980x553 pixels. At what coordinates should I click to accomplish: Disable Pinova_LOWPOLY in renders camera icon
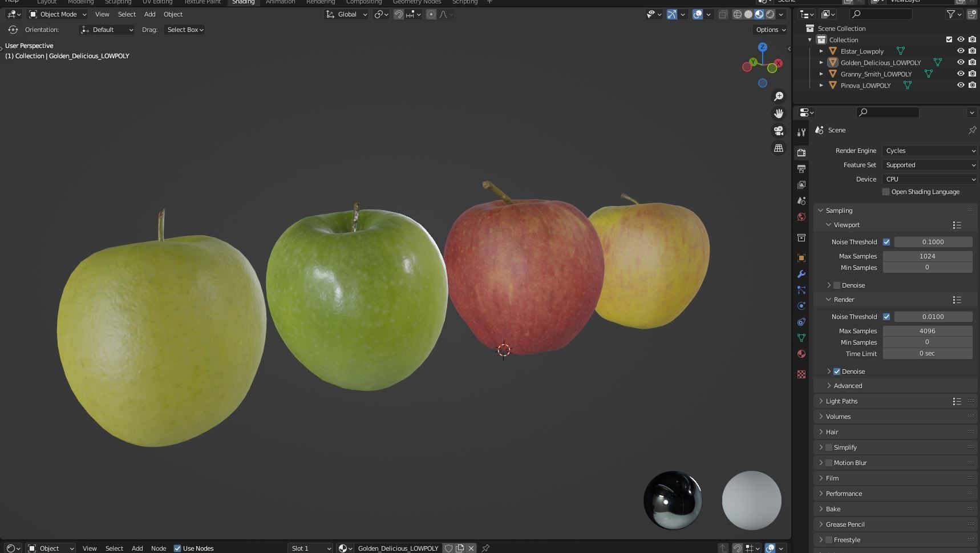click(972, 86)
